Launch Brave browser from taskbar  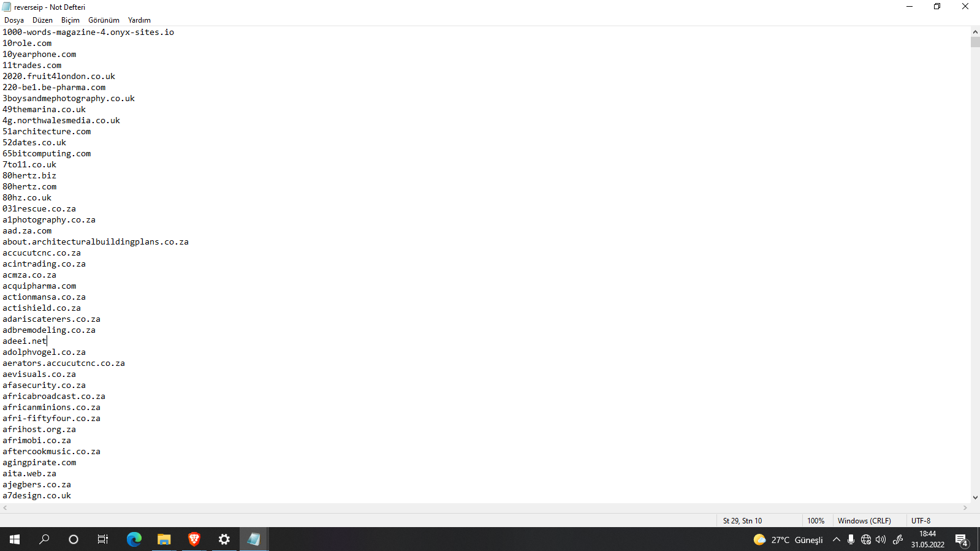coord(194,539)
